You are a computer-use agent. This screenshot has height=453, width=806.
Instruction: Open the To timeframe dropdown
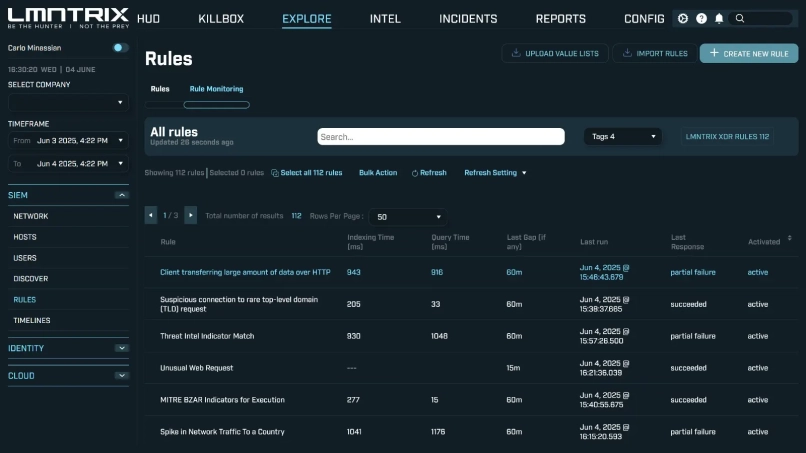68,164
